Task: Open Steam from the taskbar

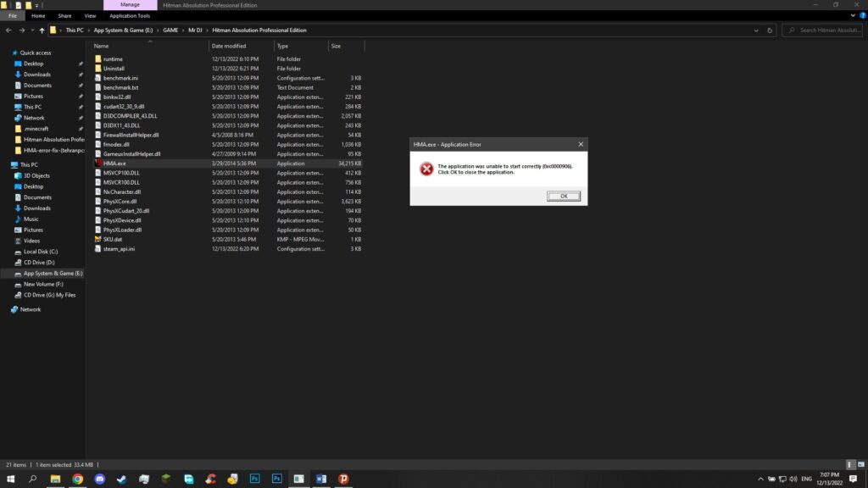Action: 122,479
